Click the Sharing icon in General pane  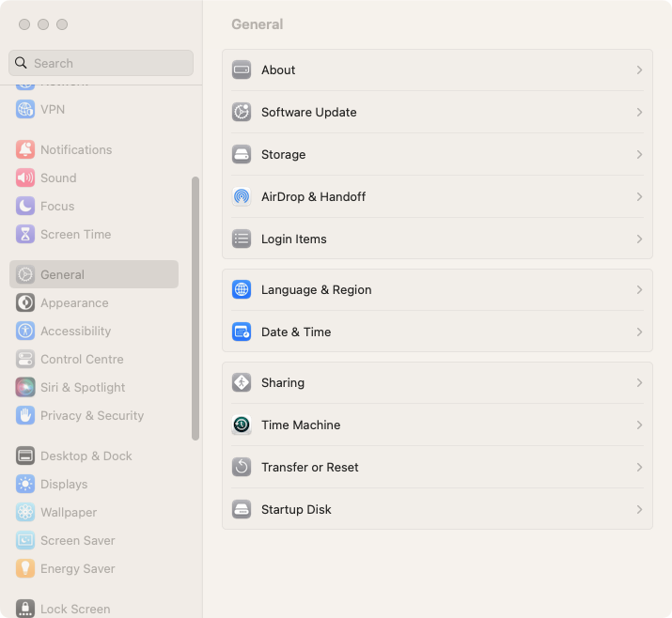pyautogui.click(x=242, y=382)
